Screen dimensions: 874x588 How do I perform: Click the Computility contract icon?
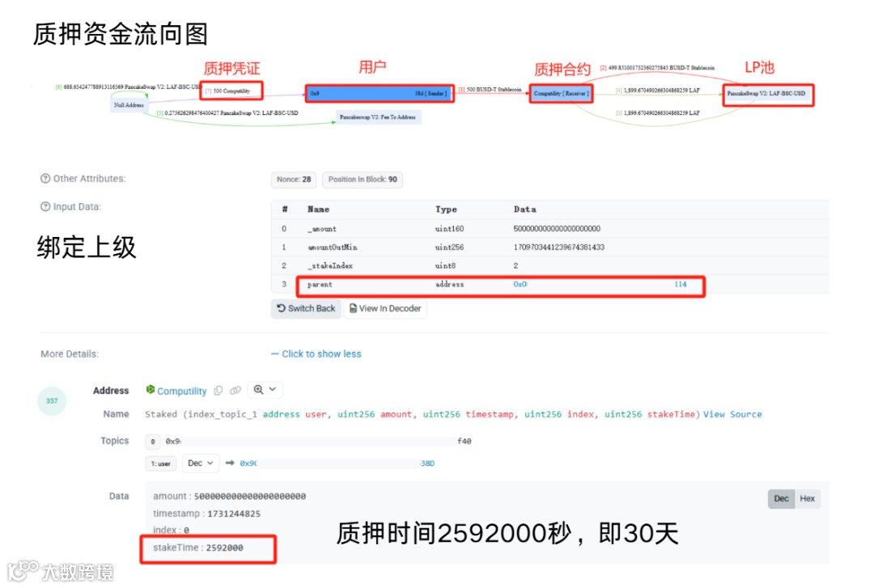coord(150,390)
